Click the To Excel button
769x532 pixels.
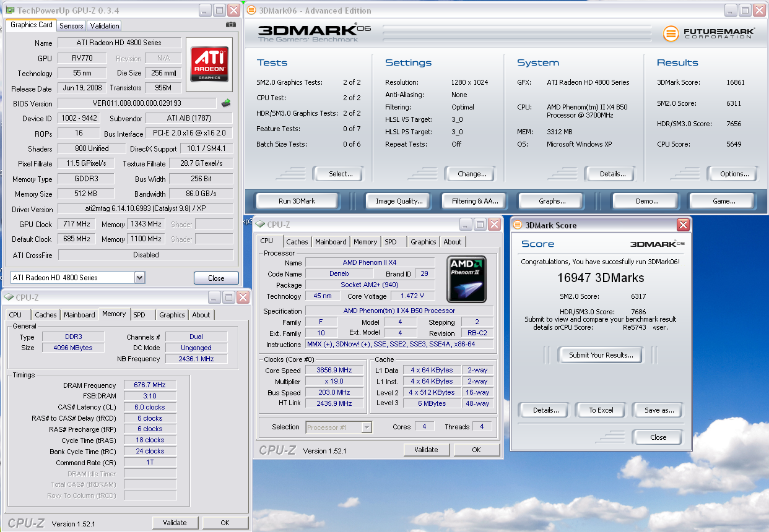tap(601, 410)
